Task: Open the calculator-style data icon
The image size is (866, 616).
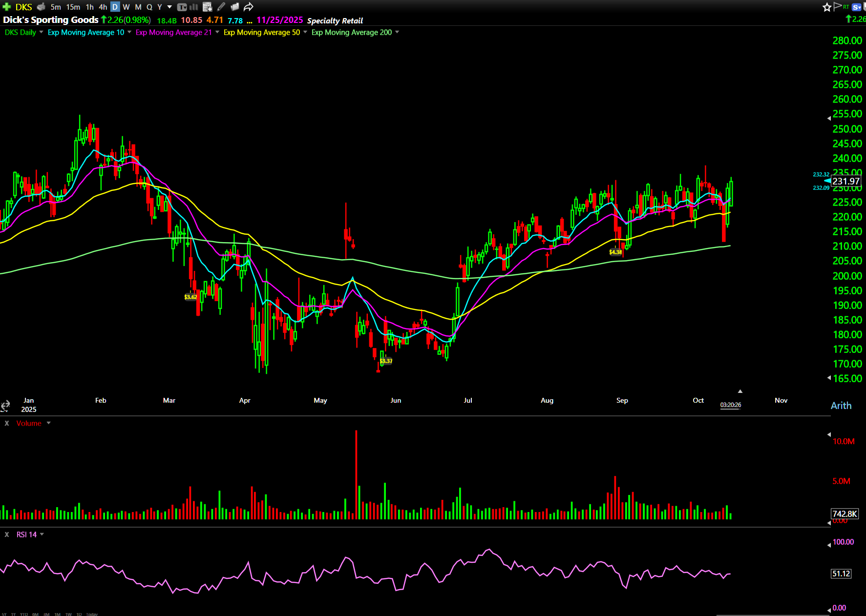Action: pos(207,7)
